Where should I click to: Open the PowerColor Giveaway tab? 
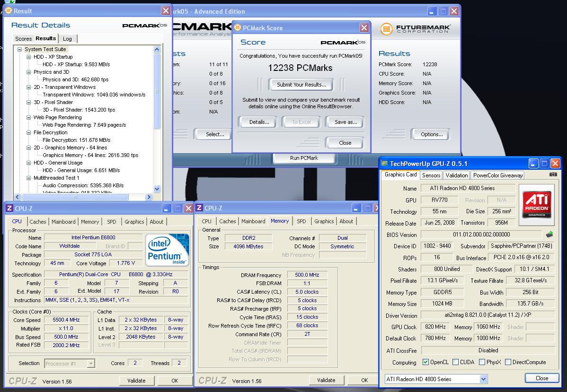pos(497,175)
